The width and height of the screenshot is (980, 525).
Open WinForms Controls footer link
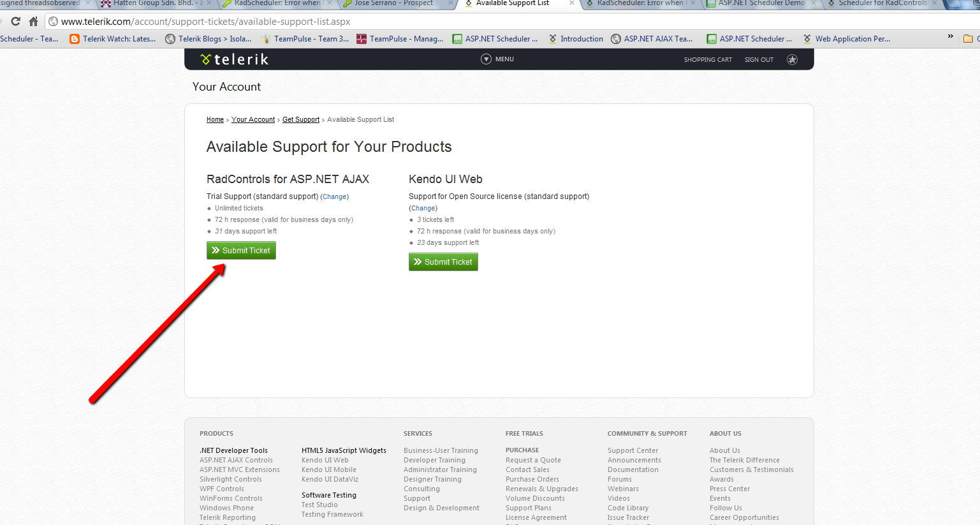pos(231,499)
